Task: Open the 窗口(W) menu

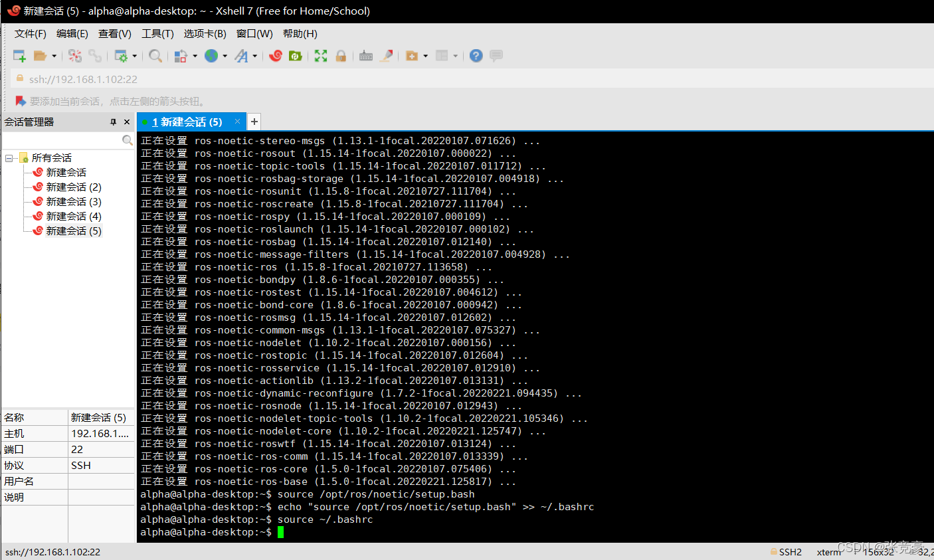Action: pos(254,33)
